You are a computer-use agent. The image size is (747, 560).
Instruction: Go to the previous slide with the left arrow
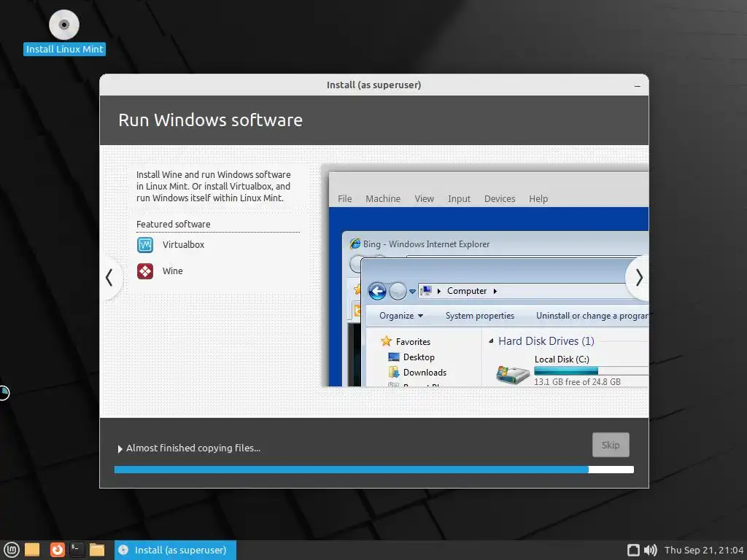[x=109, y=278]
